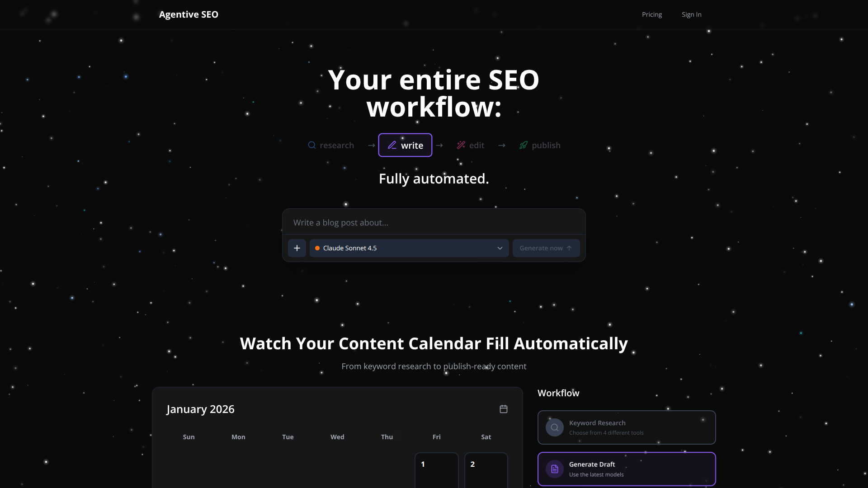
Task: Select the Generate Draft card
Action: tap(626, 469)
